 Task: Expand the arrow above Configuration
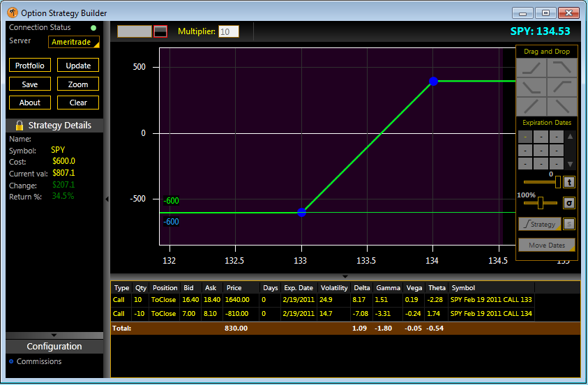point(54,335)
